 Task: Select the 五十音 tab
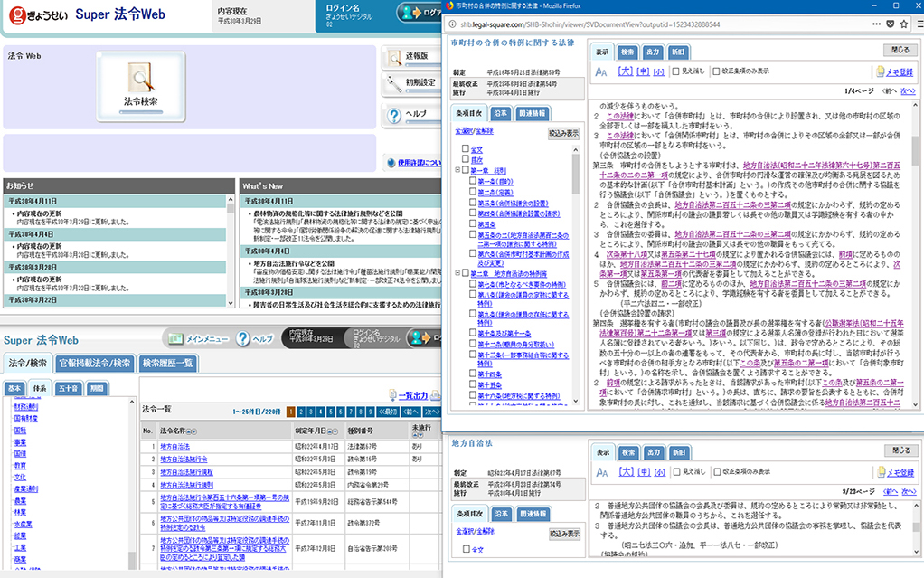[x=68, y=388]
